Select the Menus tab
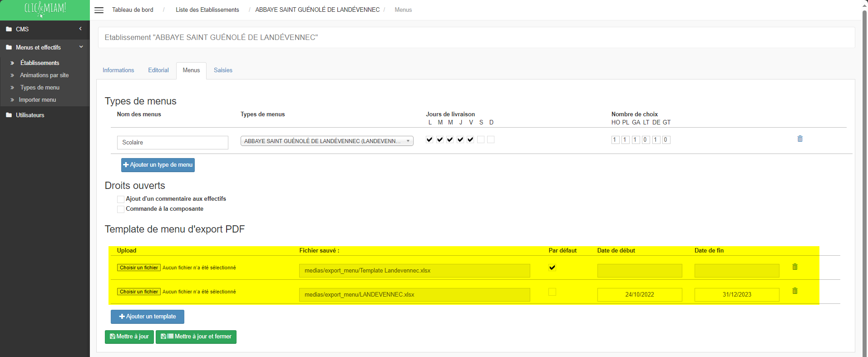The height and width of the screenshot is (357, 868). [191, 70]
